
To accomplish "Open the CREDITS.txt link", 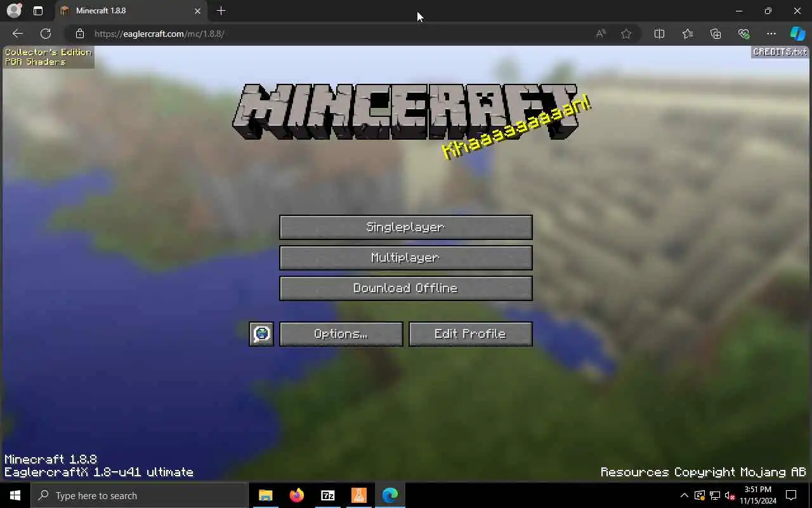I will (780, 52).
